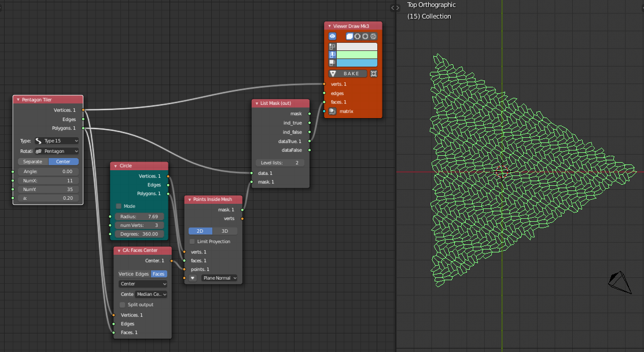This screenshot has width=644, height=352.
Task: Enable the Mode checkbox in Circle node
Action: pyautogui.click(x=119, y=206)
